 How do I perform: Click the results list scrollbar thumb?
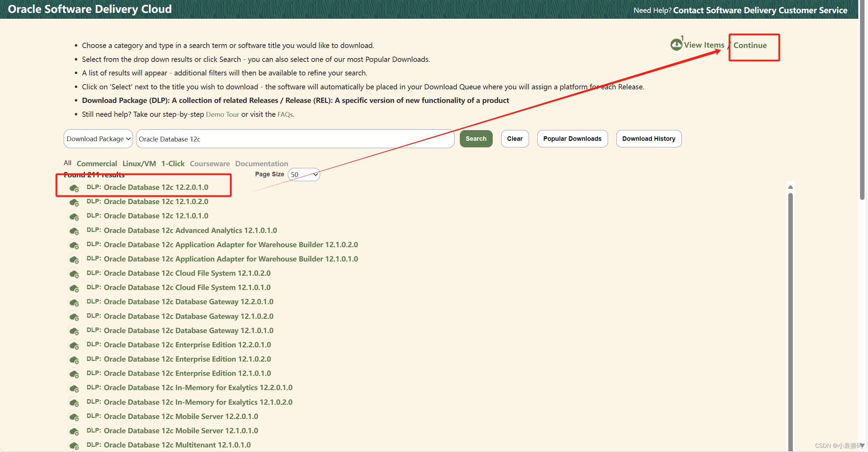point(790,322)
